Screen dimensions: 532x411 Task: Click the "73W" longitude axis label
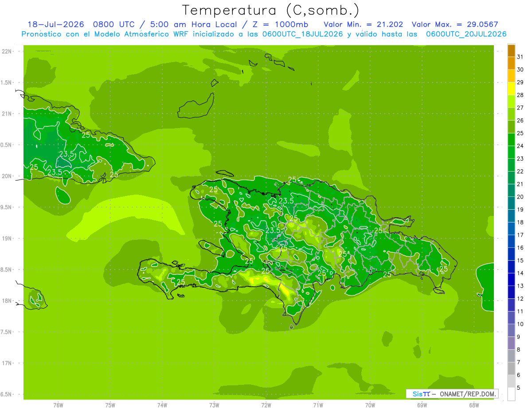214,405
